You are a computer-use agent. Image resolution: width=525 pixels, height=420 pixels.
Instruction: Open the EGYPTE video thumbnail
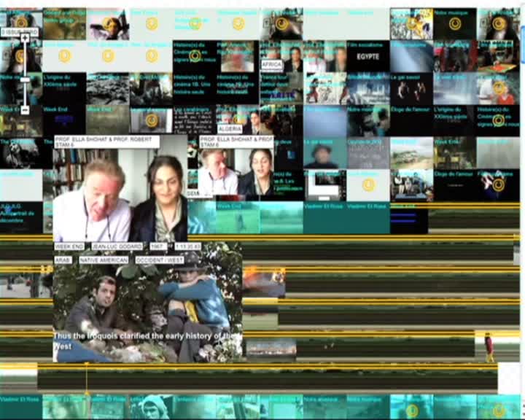(x=367, y=58)
